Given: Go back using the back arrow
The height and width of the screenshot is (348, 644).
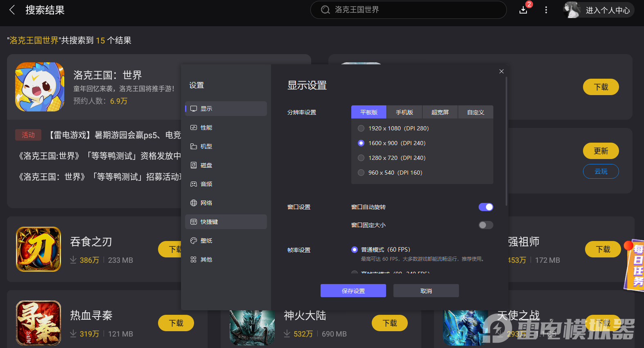Looking at the screenshot, I should point(12,10).
